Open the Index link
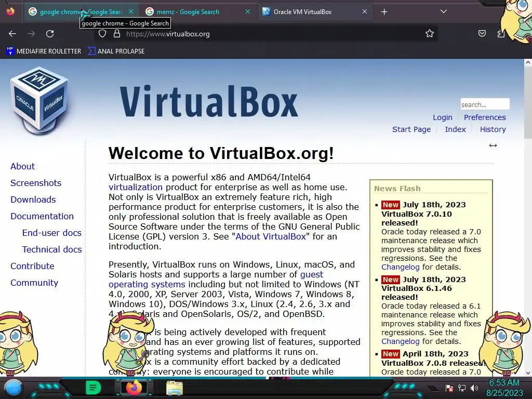Screen dimensions: 532x399 point(455,129)
